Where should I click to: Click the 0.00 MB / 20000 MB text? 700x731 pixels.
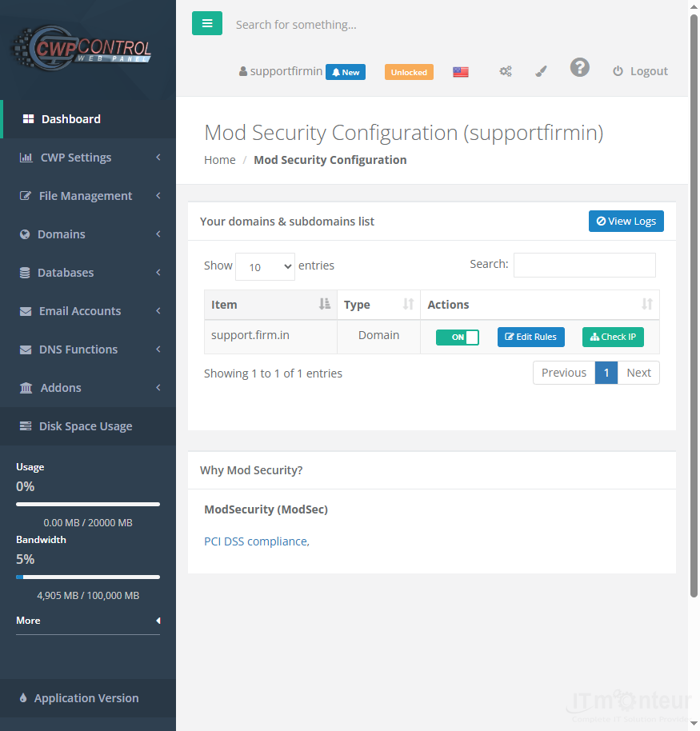(88, 523)
